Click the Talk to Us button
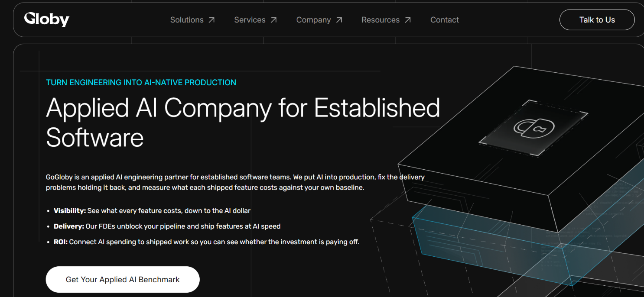The width and height of the screenshot is (644, 297). coord(597,20)
